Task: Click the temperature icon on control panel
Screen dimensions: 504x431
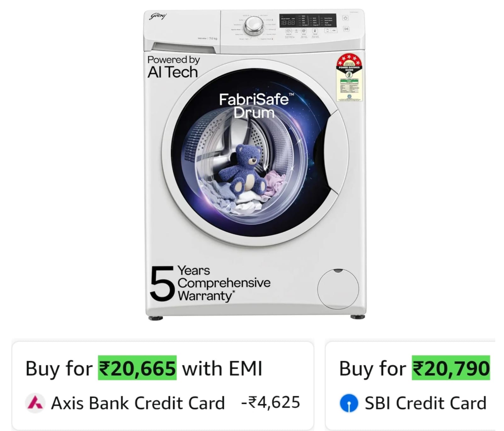Action: pyautogui.click(x=315, y=31)
